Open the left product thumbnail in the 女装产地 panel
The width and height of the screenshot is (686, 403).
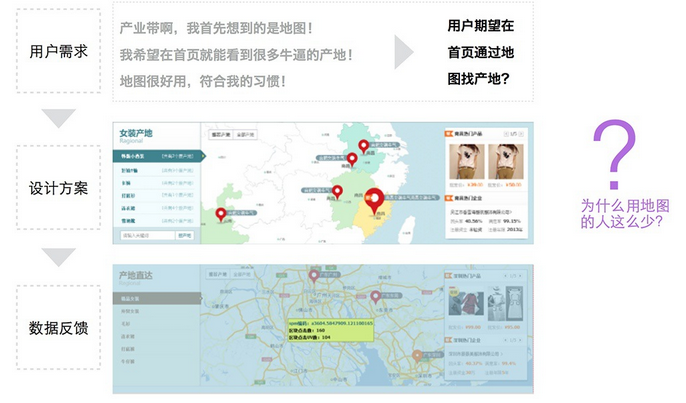click(463, 160)
